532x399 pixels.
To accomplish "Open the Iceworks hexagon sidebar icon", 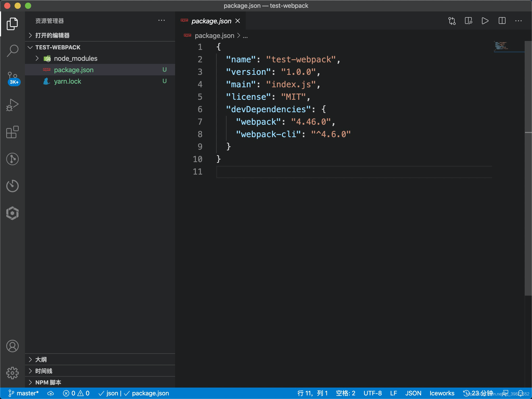I will pos(12,213).
